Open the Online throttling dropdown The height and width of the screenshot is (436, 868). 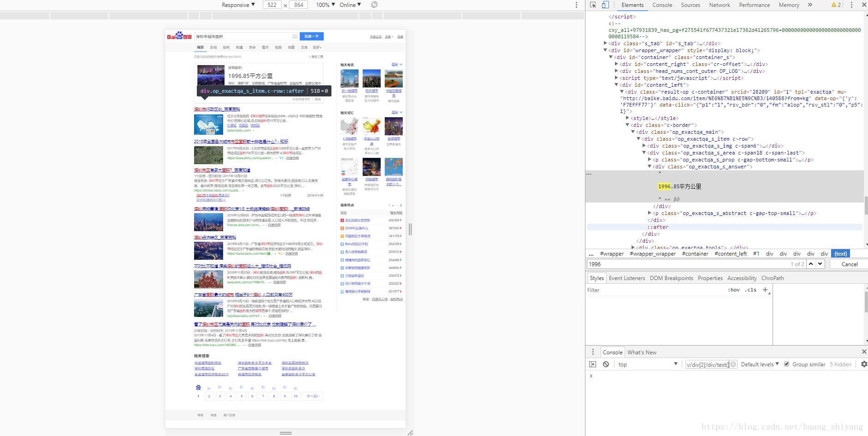[x=350, y=5]
